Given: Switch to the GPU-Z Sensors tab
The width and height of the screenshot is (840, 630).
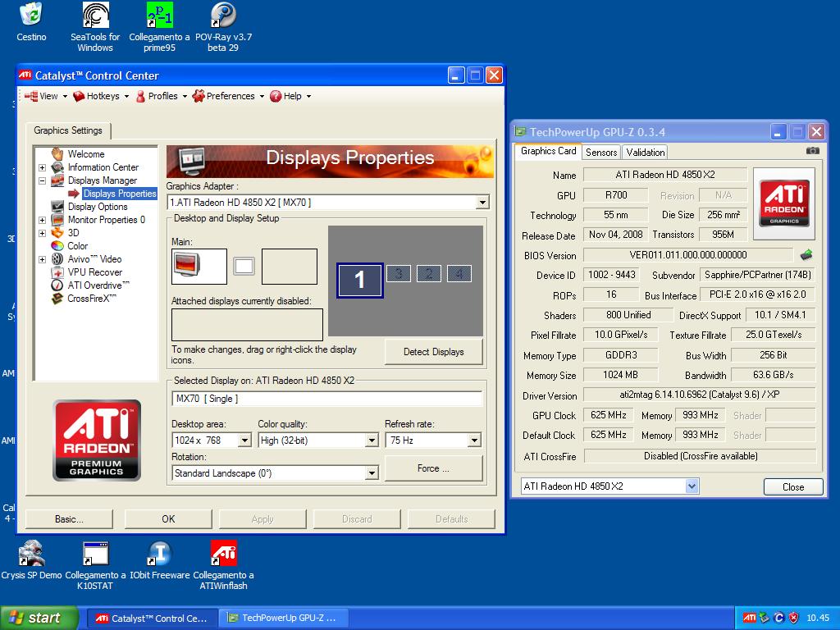Looking at the screenshot, I should coord(601,152).
